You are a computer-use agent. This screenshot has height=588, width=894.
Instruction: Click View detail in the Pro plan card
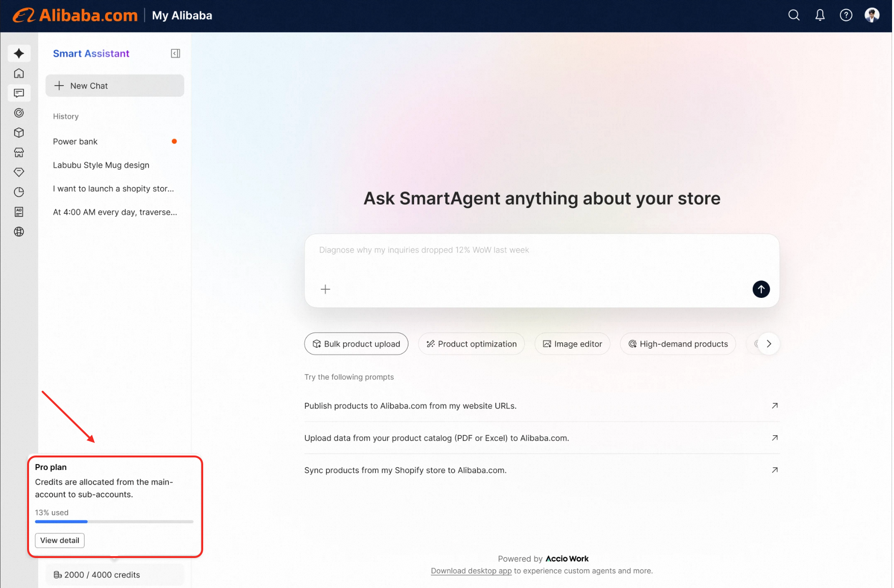60,540
